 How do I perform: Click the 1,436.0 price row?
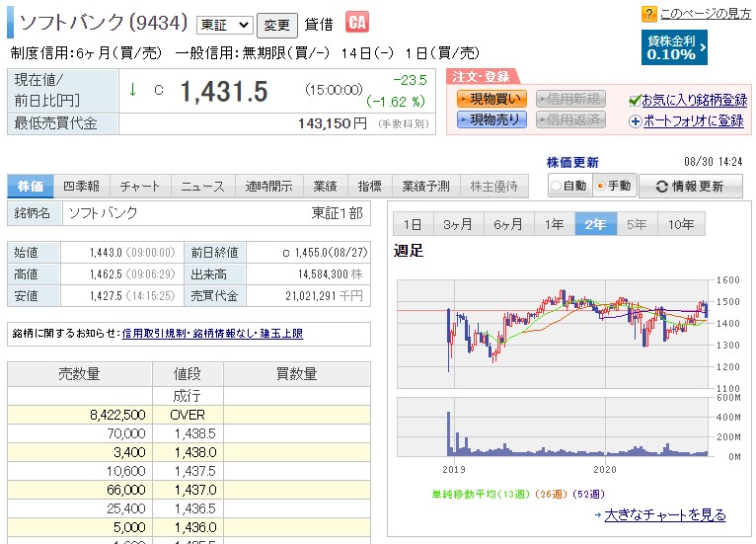[189, 527]
